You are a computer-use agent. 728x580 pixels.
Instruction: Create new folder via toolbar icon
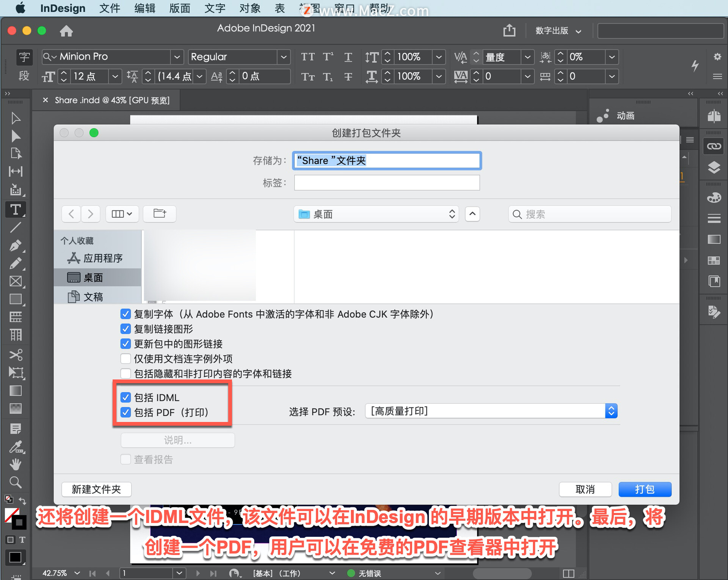[160, 214]
